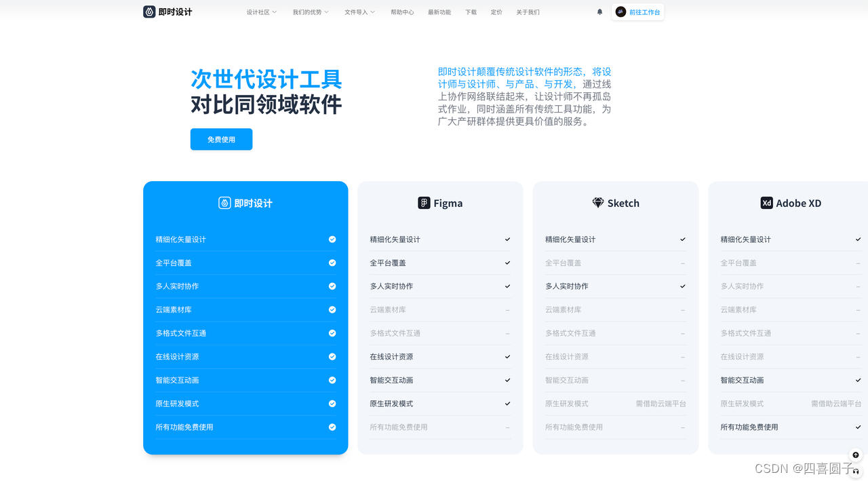Click the 对比同领域软件 headline
The image size is (868, 481).
click(x=266, y=104)
